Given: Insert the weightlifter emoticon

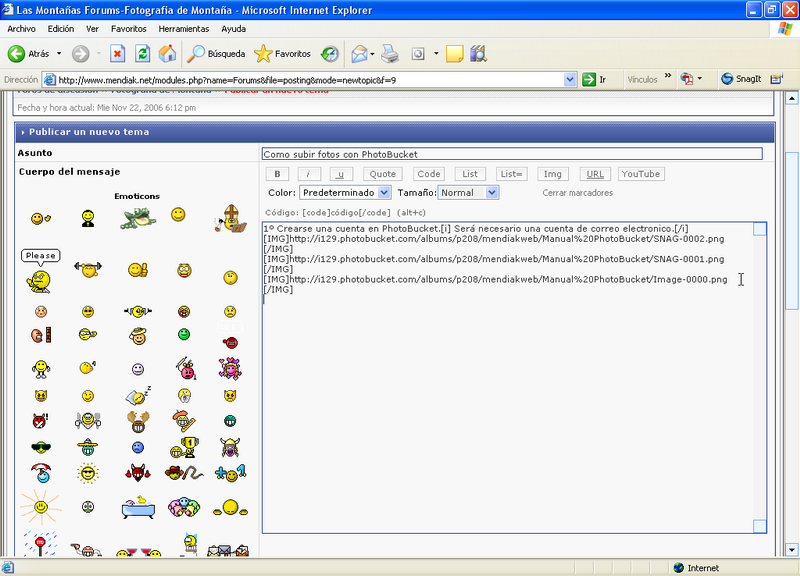Looking at the screenshot, I should point(88,269).
